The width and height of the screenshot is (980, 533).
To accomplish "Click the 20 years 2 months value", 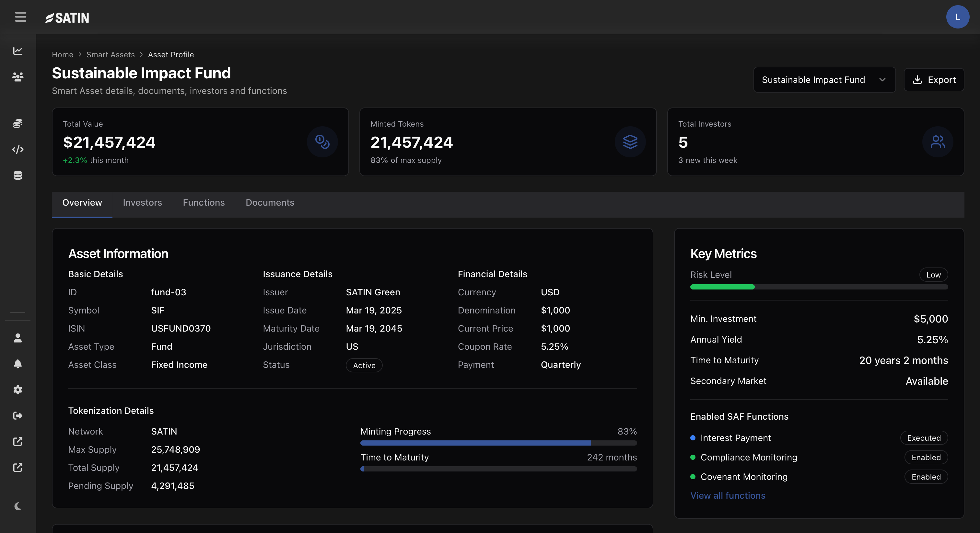I will [904, 360].
